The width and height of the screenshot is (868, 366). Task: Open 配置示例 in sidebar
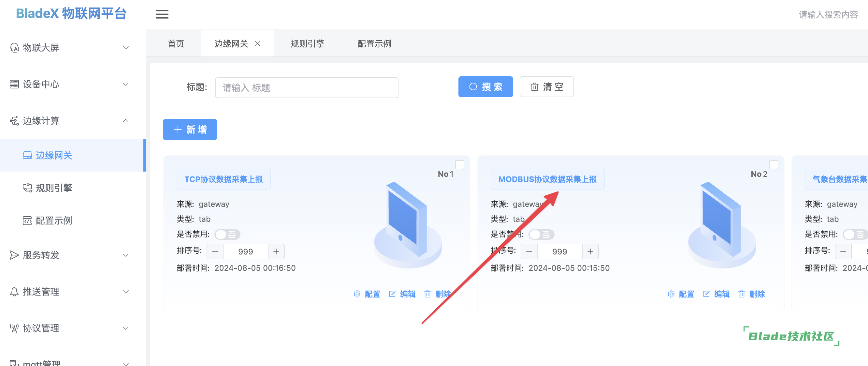[53, 220]
